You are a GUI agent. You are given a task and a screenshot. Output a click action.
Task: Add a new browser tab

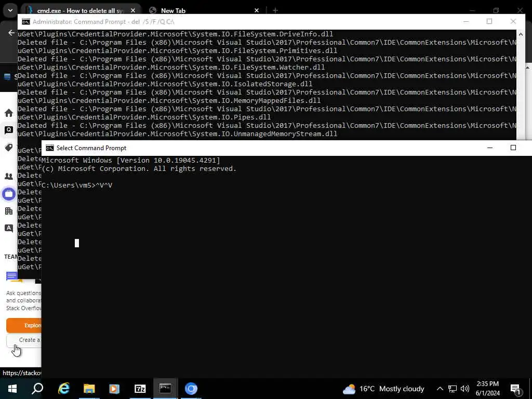point(275,10)
